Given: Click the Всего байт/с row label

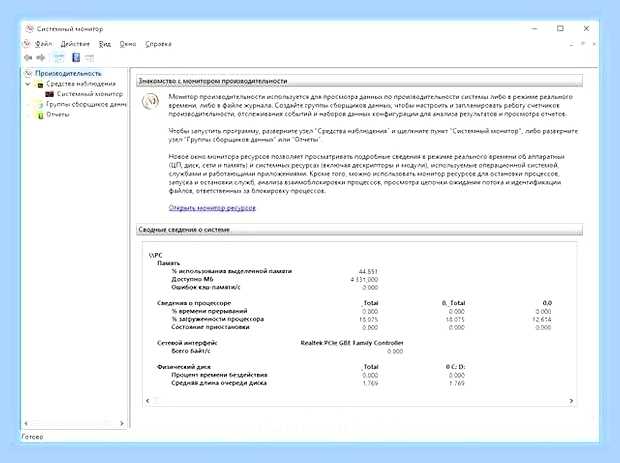Looking at the screenshot, I should click(191, 351).
